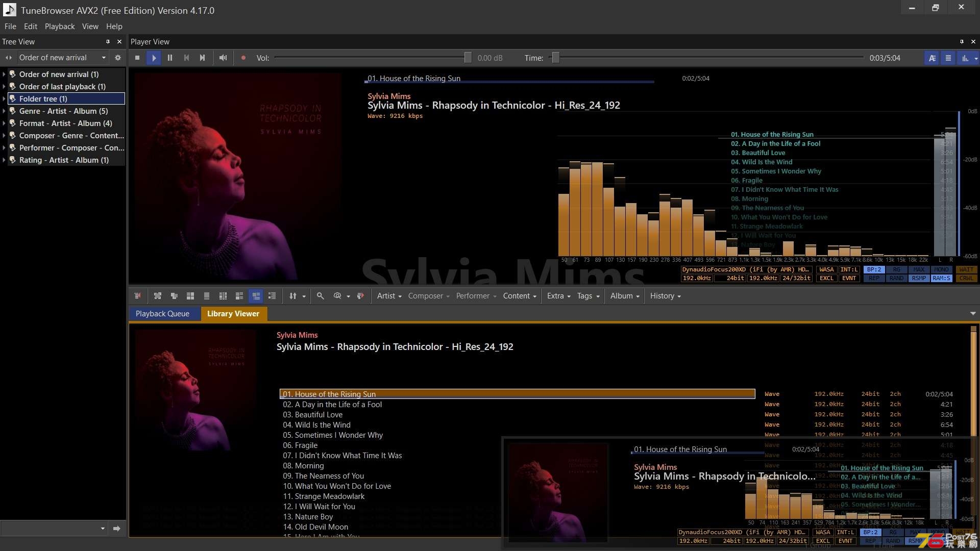The height and width of the screenshot is (551, 980).
Task: Click the Play button in Player View
Action: (154, 58)
